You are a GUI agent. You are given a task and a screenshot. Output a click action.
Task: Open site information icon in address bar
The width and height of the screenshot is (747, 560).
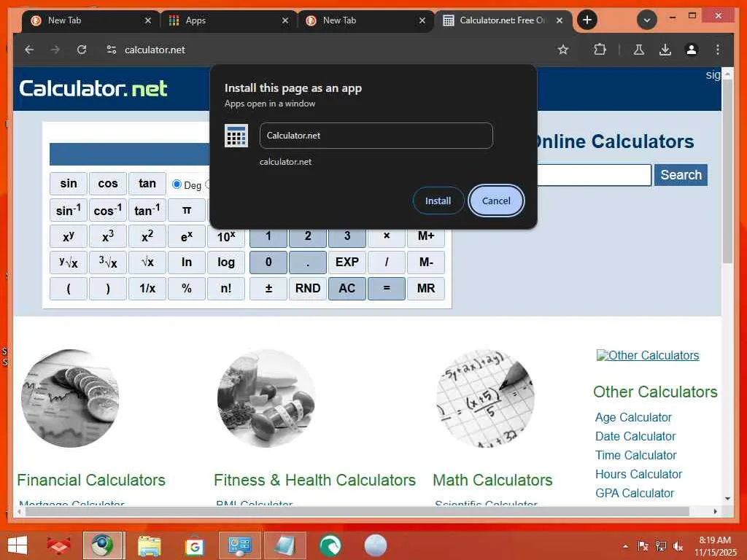click(x=112, y=50)
